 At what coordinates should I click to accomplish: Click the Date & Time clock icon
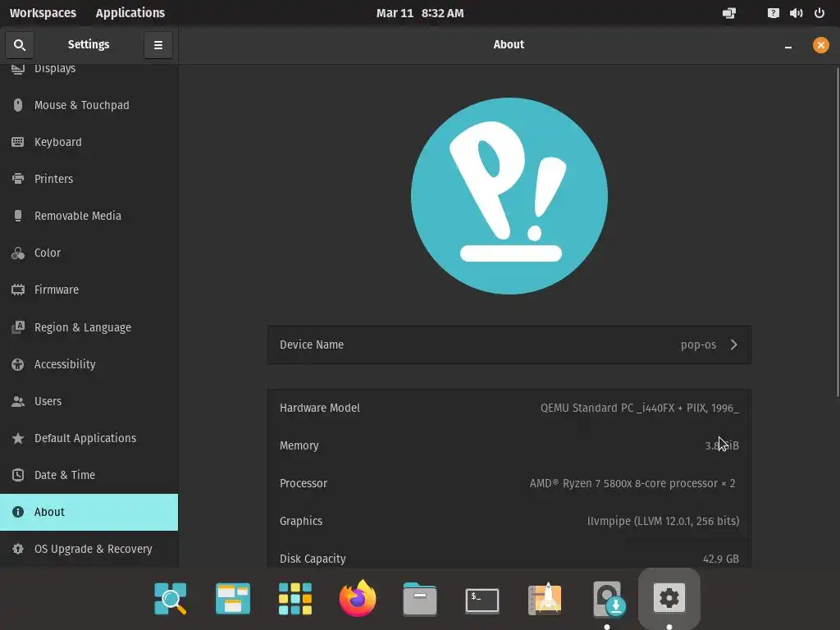(x=18, y=475)
